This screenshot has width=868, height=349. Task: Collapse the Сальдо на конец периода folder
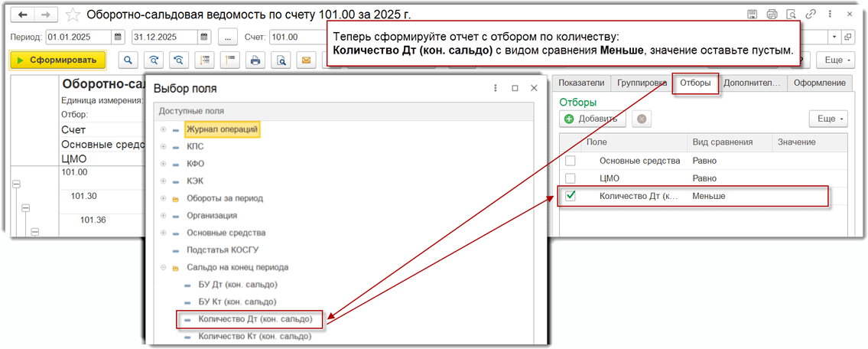[163, 267]
